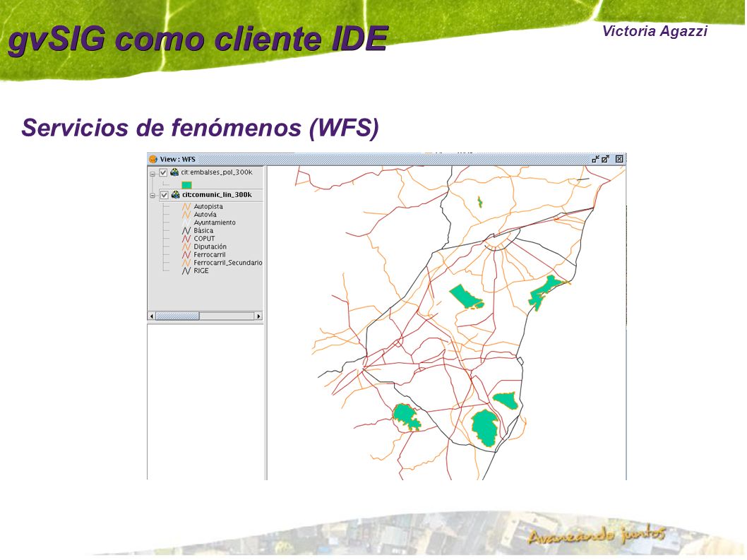Click the Diputación line symbol in the legend
This screenshot has height=560, width=747.
[186, 247]
